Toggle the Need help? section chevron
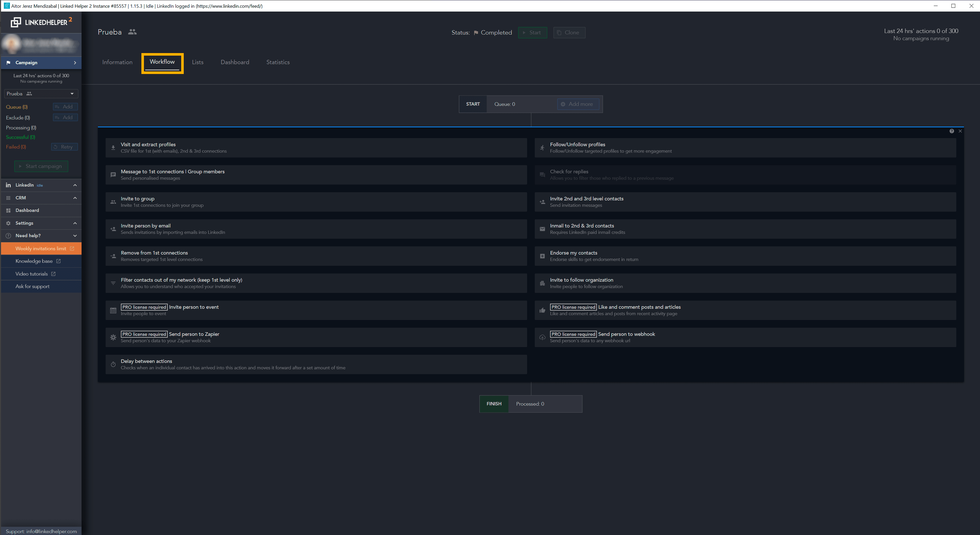This screenshot has height=535, width=980. (75, 236)
